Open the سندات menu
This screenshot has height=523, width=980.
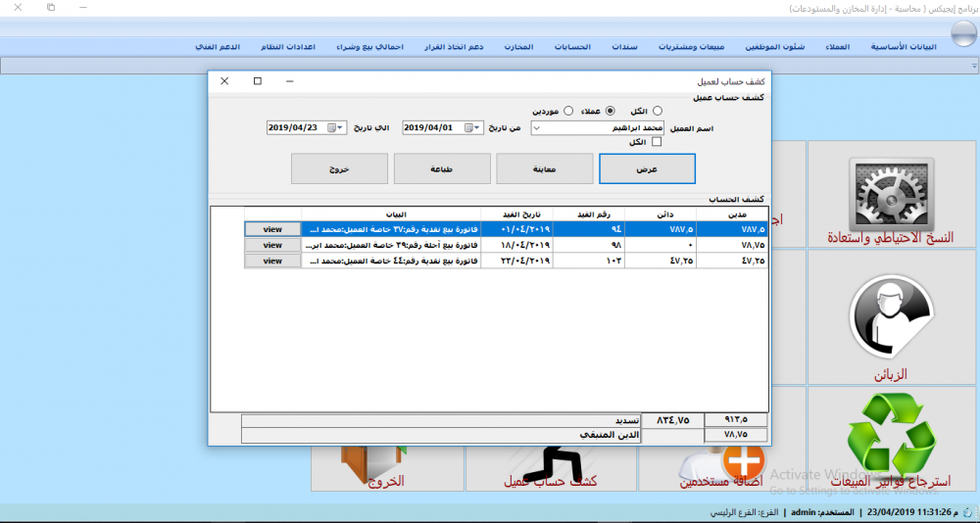624,47
